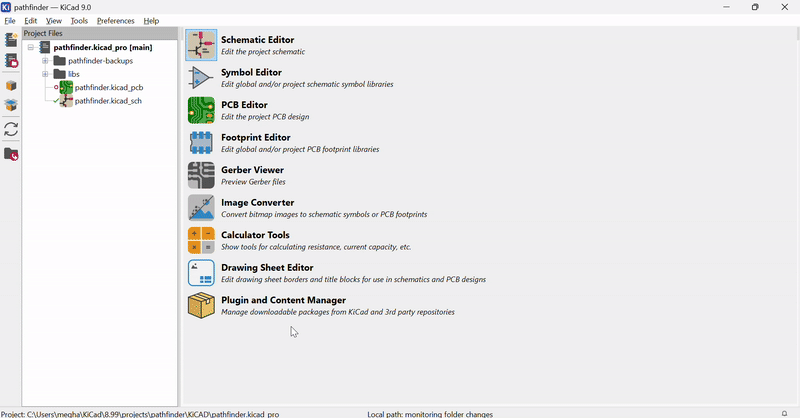Viewport: 800px width, 418px height.
Task: Select pathfinder.kicad_pcb in project files
Action: [x=108, y=88]
